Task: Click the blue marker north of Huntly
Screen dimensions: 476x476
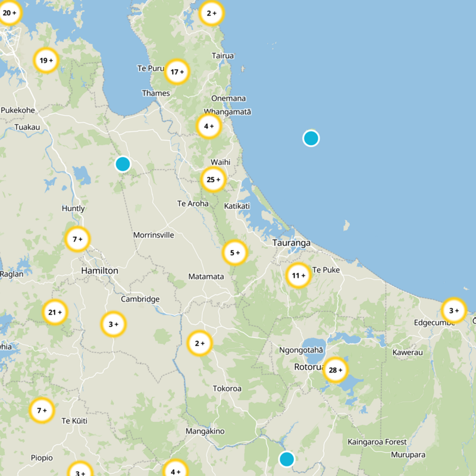Action: [x=123, y=164]
